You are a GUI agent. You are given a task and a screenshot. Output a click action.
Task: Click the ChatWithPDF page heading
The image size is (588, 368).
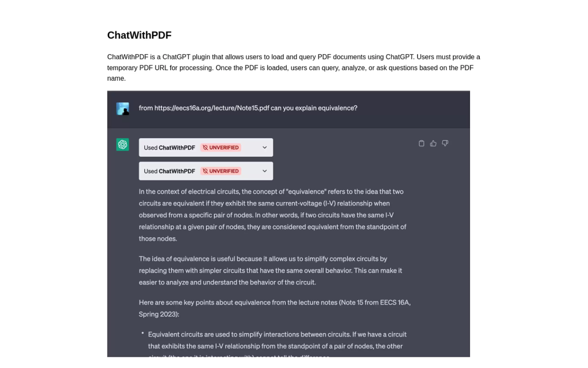click(x=139, y=35)
